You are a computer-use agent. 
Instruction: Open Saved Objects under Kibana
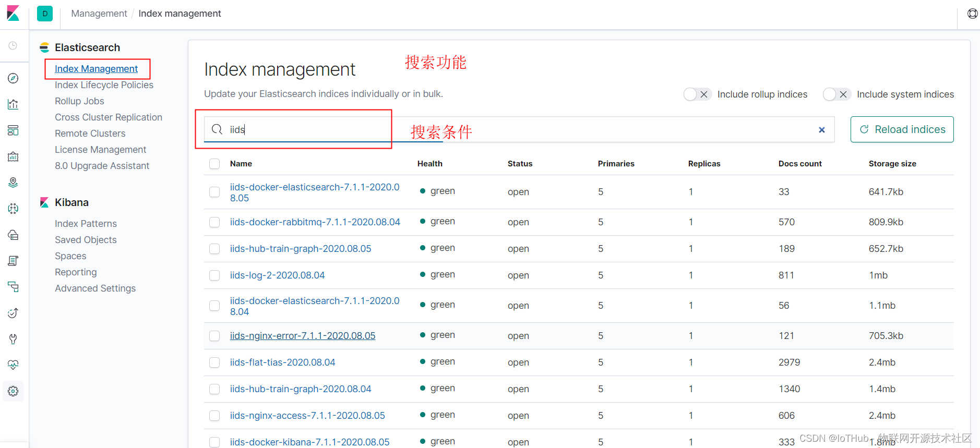click(x=86, y=240)
